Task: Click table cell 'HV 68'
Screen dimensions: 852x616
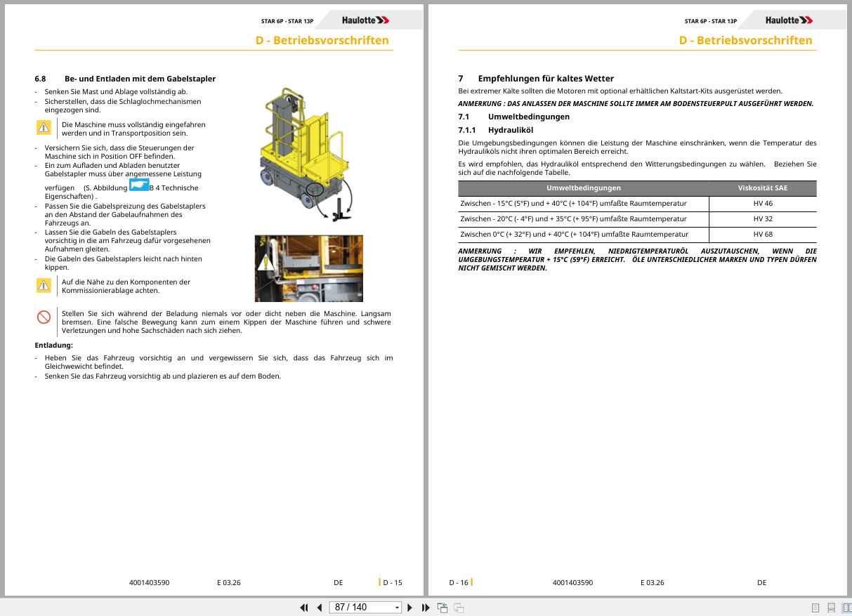Action: point(763,234)
